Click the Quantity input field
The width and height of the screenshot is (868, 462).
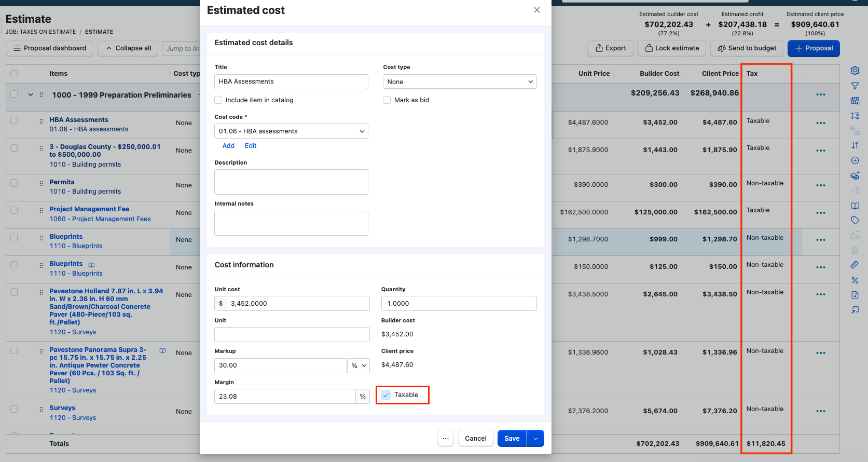pos(459,304)
